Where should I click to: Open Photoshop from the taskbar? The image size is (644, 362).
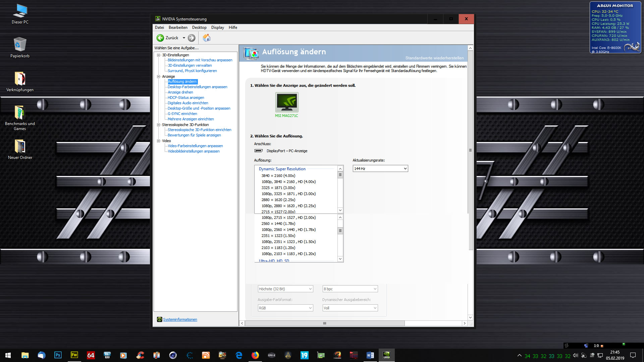tap(58, 355)
